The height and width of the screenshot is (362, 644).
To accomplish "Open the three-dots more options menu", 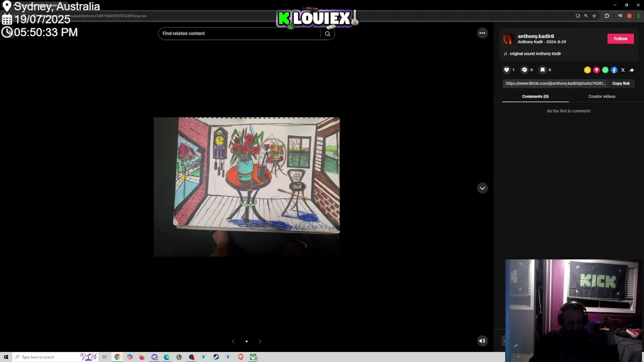I will tap(482, 33).
